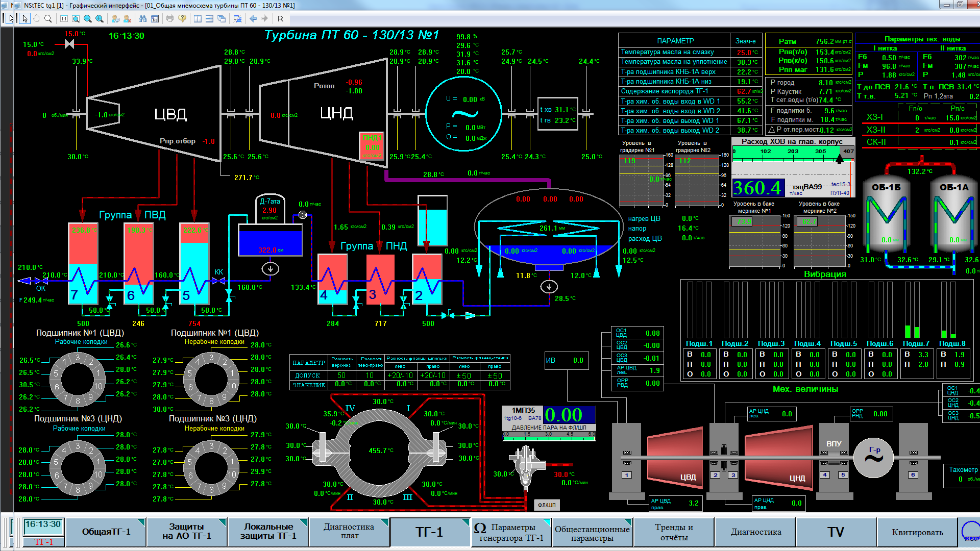Open ОбщаяТГ-1 screen tab
This screenshot has height=551, width=980.
coord(106,532)
